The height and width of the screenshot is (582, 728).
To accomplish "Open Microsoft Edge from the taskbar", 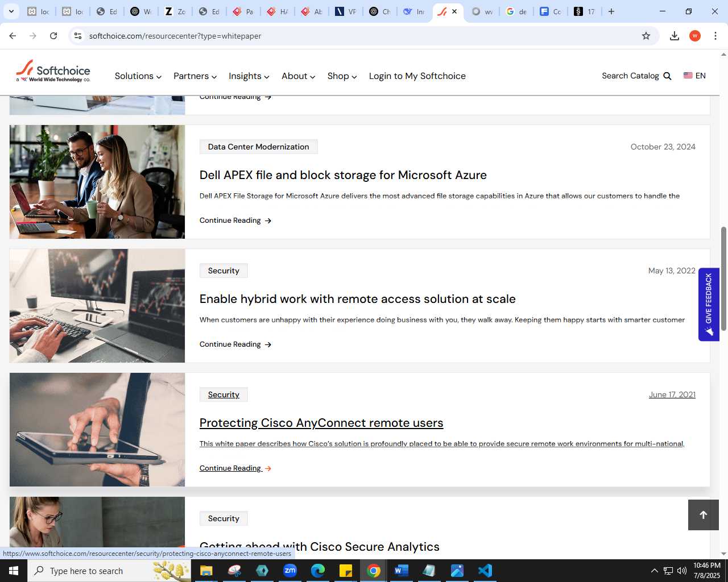I will click(318, 571).
